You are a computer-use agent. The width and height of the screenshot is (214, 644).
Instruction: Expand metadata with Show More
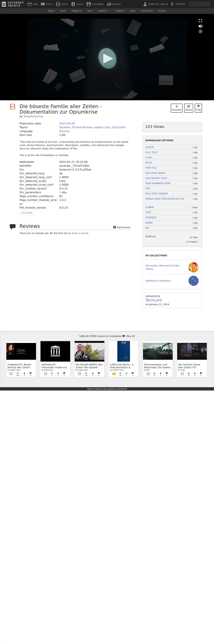point(27,213)
